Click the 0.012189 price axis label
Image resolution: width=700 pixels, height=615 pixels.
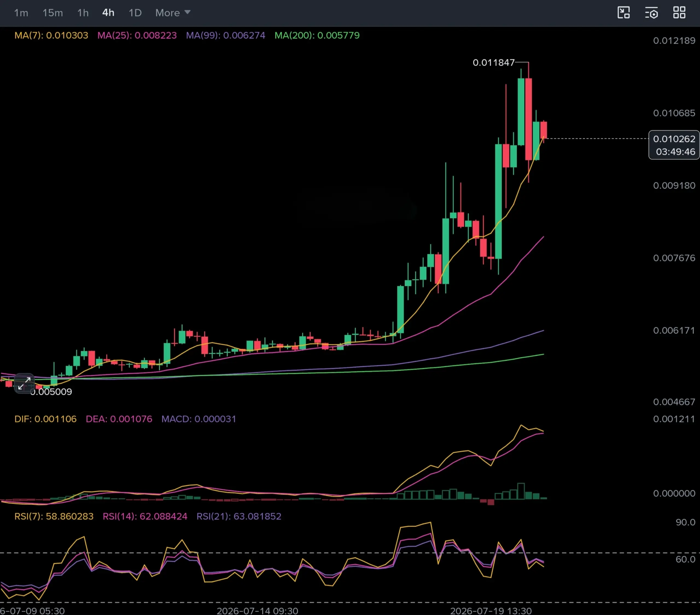click(674, 41)
